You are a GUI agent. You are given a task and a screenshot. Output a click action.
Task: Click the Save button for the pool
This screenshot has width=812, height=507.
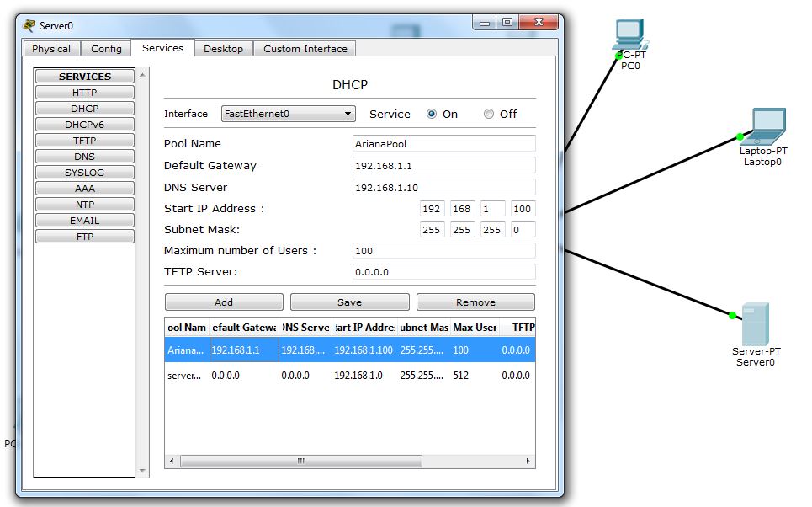coord(349,302)
